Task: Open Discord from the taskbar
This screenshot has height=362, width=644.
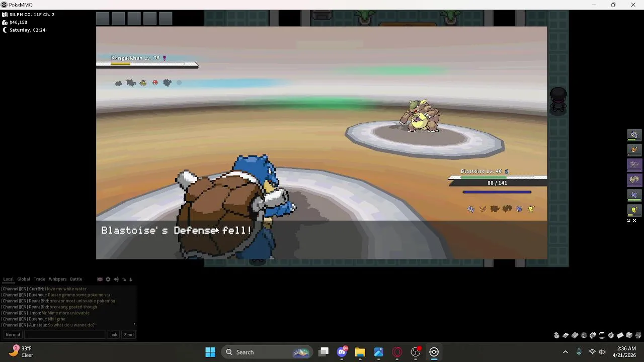Action: pos(342,352)
